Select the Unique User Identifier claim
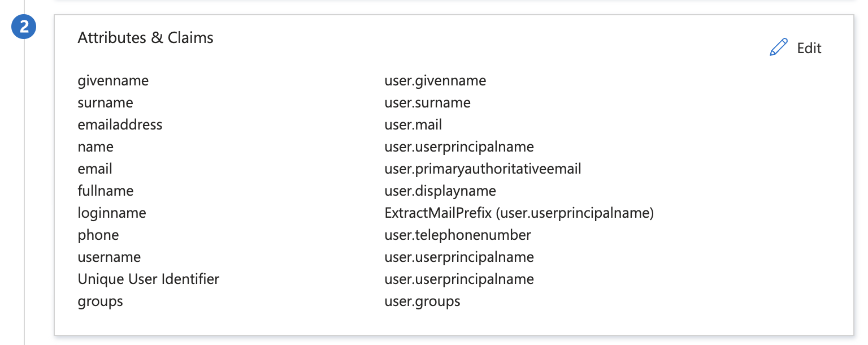The width and height of the screenshot is (868, 345). pos(148,279)
